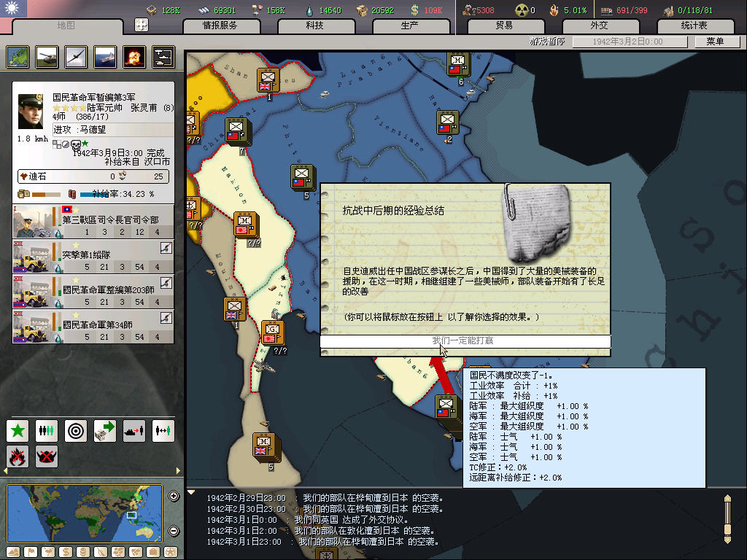This screenshot has width=747, height=560.
Task: Select the briefcase mapmode icon
Action: [x=153, y=553]
